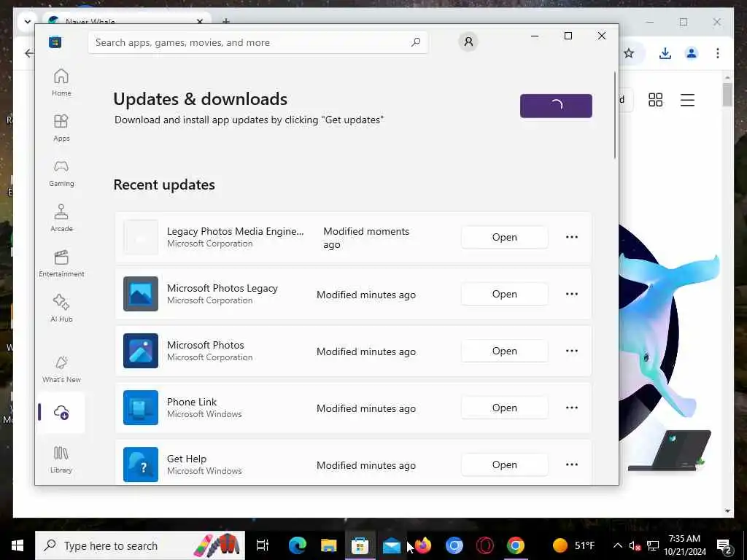The image size is (747, 560).
Task: Open browser downloads icon
Action: click(x=665, y=53)
